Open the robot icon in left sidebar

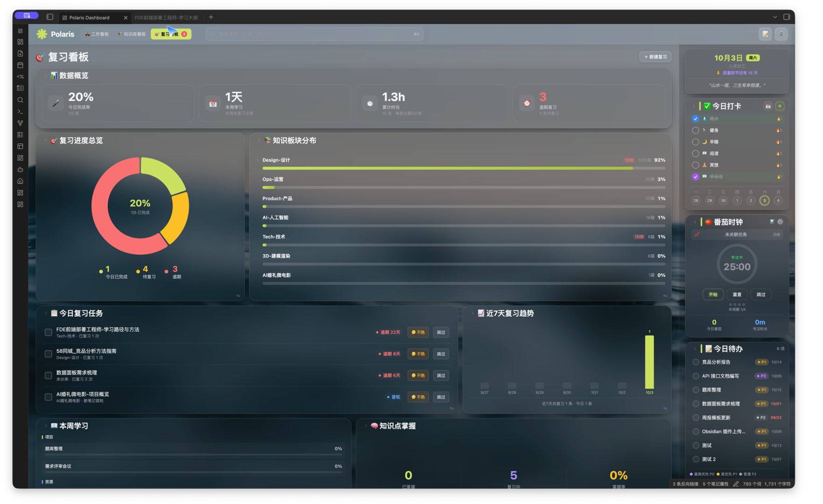click(x=20, y=169)
